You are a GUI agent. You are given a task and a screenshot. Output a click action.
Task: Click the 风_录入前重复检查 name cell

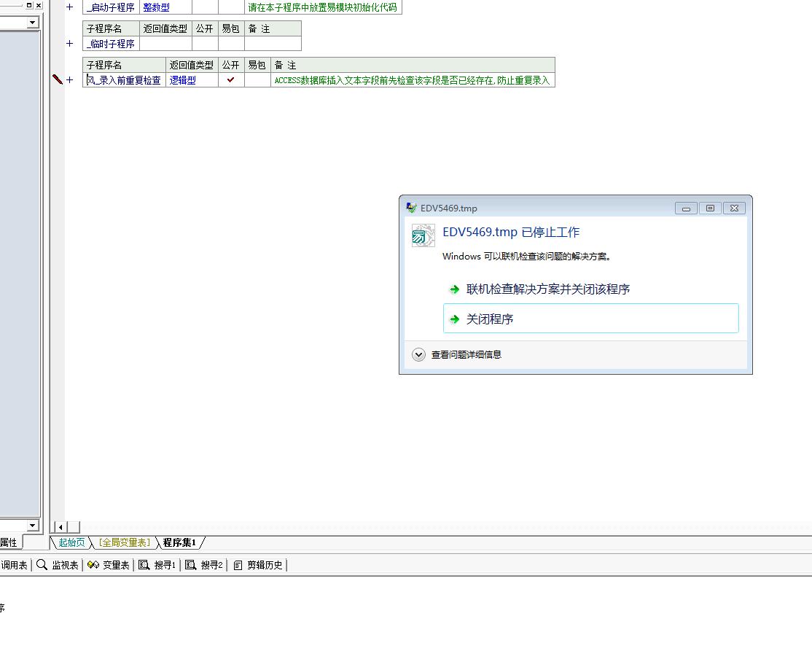(x=125, y=79)
